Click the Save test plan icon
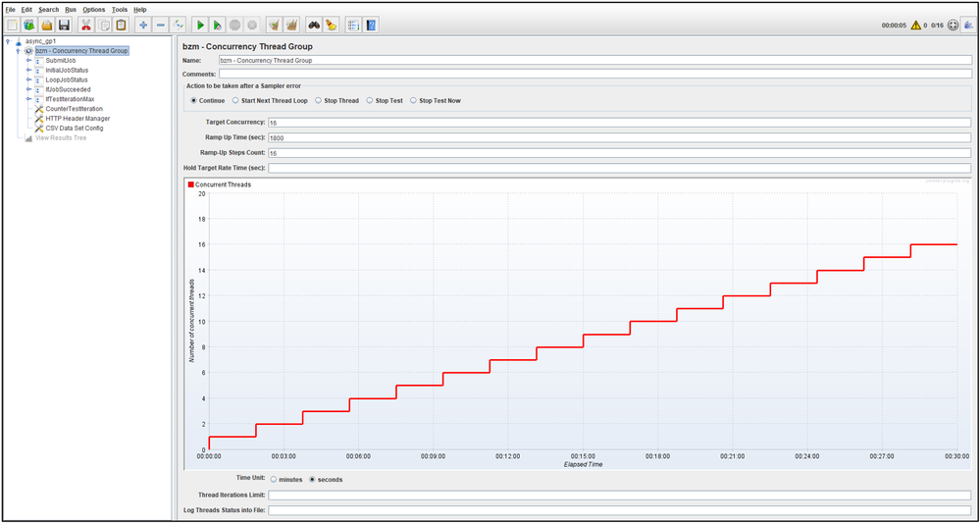The height and width of the screenshot is (523, 980). click(x=64, y=25)
